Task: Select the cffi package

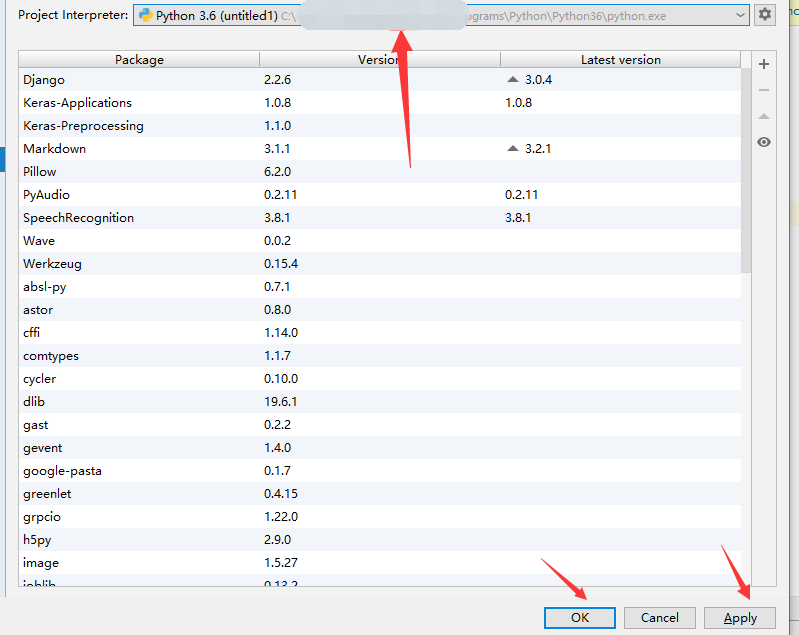Action: pyautogui.click(x=380, y=333)
